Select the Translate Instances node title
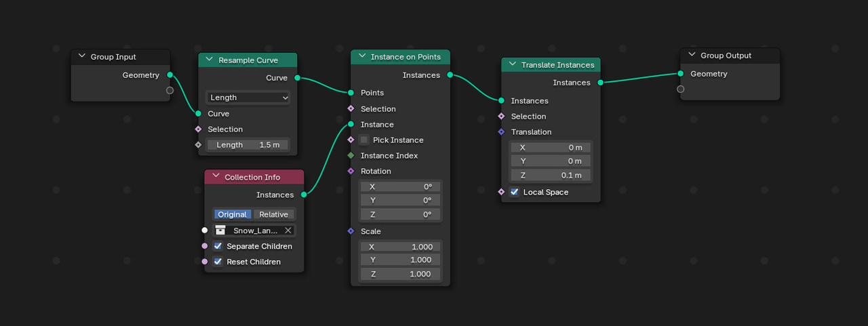This screenshot has height=326, width=868. coord(557,65)
